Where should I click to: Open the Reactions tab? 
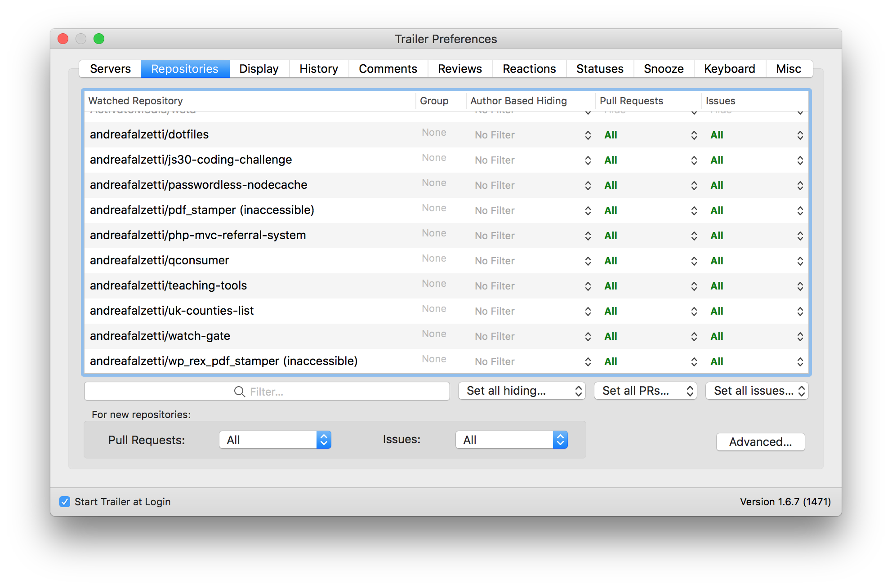click(529, 69)
